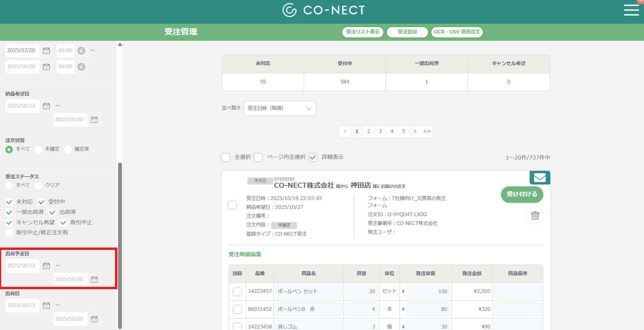Uncheck the 受付中 status checkbox
Image resolution: width=644 pixels, height=330 pixels.
point(41,202)
